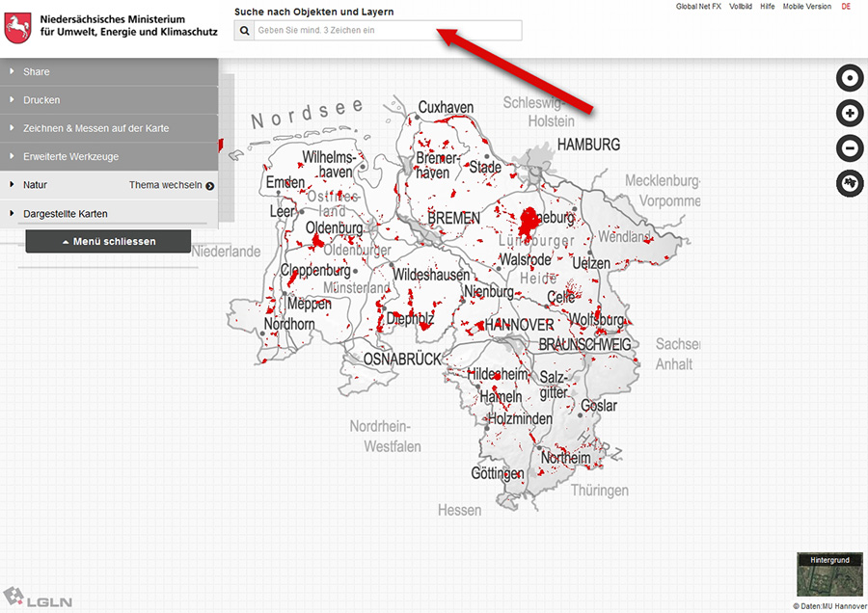Expand the Share panel

click(36, 72)
